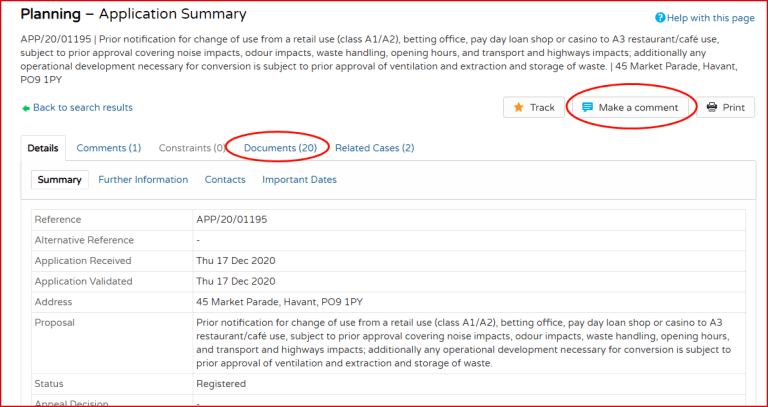The image size is (768, 407).
Task: Select the Details tab
Action: pyautogui.click(x=43, y=148)
